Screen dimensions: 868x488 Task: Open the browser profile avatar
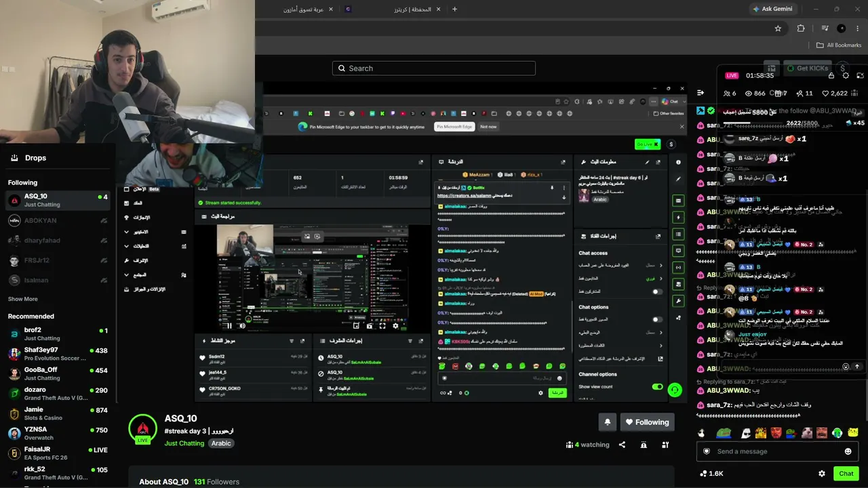pos(842,28)
